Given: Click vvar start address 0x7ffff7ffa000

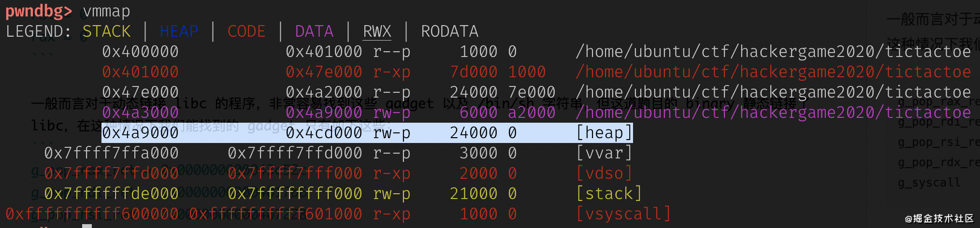Looking at the screenshot, I should point(111,153).
